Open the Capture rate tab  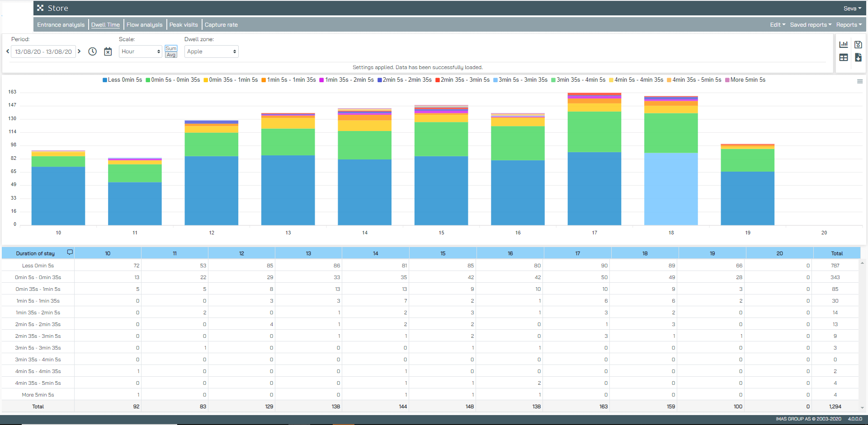pos(221,25)
